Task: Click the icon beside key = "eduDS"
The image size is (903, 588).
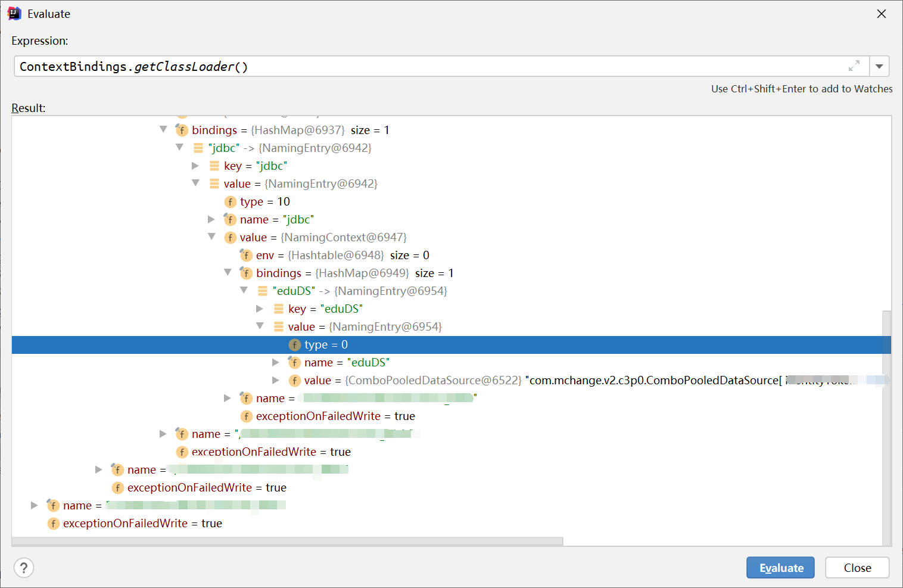Action: pyautogui.click(x=279, y=309)
